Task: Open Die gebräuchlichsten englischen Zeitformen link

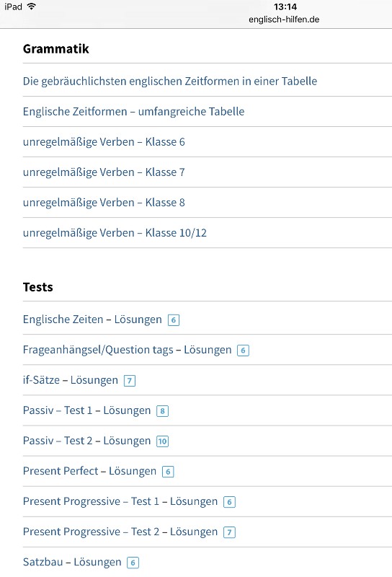Action: [170, 81]
